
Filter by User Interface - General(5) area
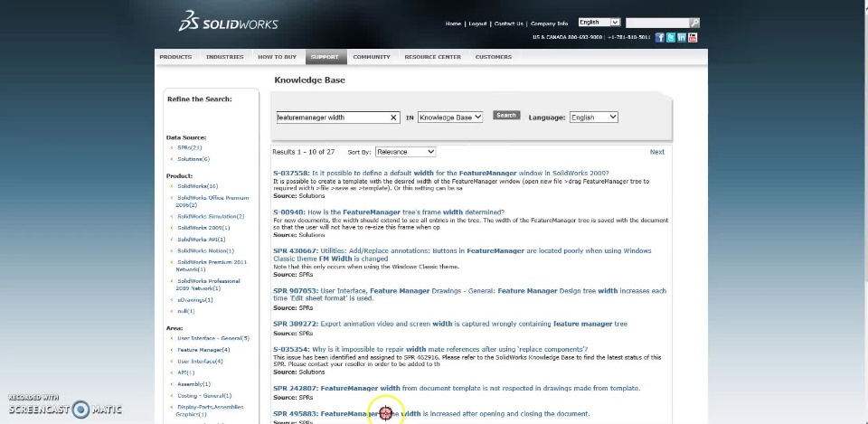tap(213, 338)
